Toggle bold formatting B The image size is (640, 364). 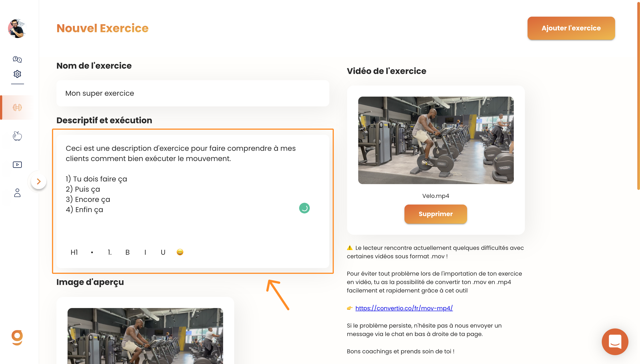click(128, 252)
